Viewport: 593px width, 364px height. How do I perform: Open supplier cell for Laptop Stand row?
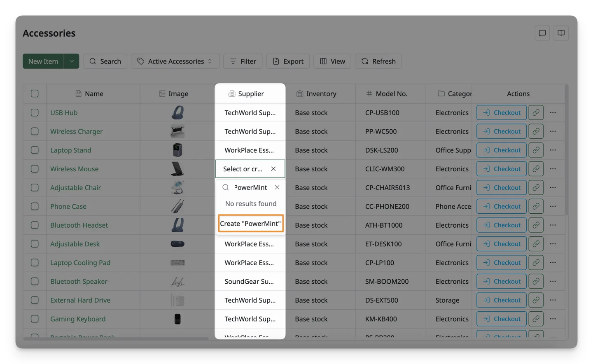[x=250, y=150]
